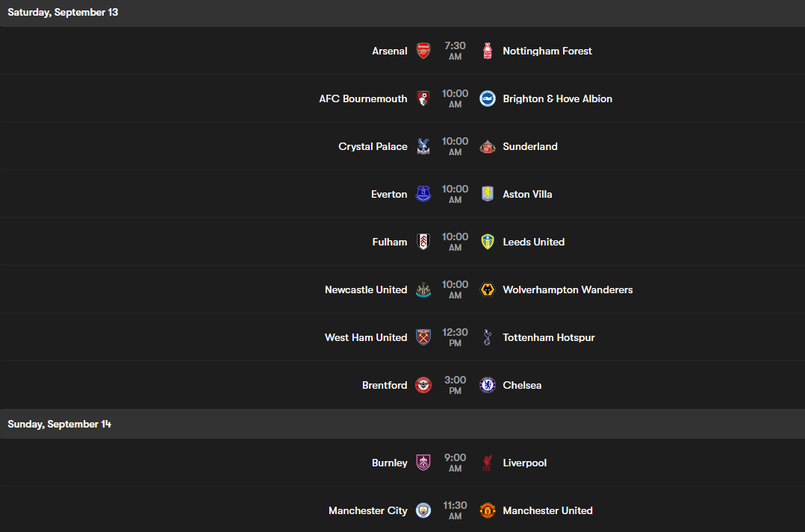Open the Newcastle United team link
Screen dimensions: 805x532
[366, 290]
